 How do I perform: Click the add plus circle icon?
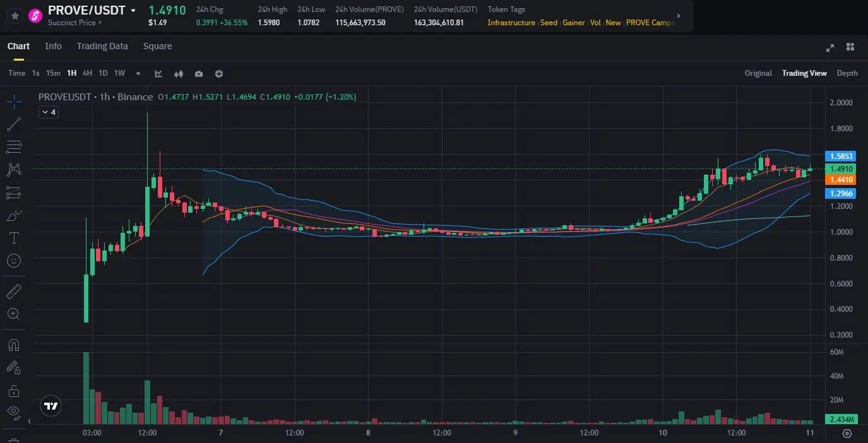coord(219,74)
